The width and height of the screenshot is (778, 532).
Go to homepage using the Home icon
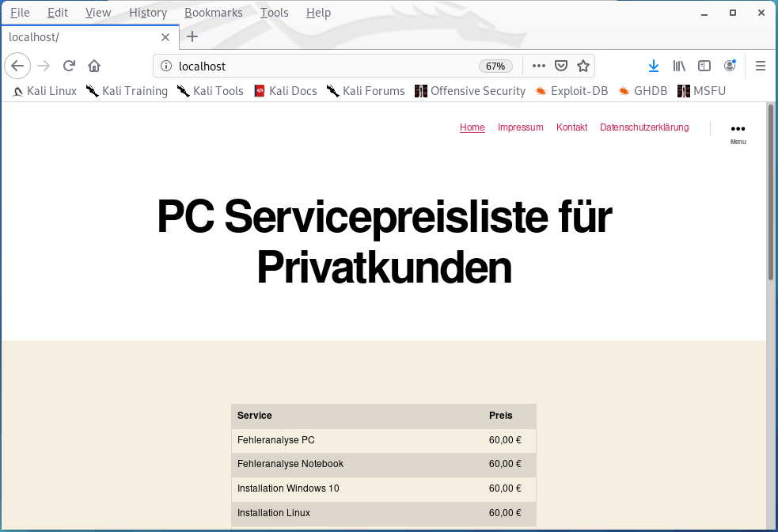coord(94,66)
